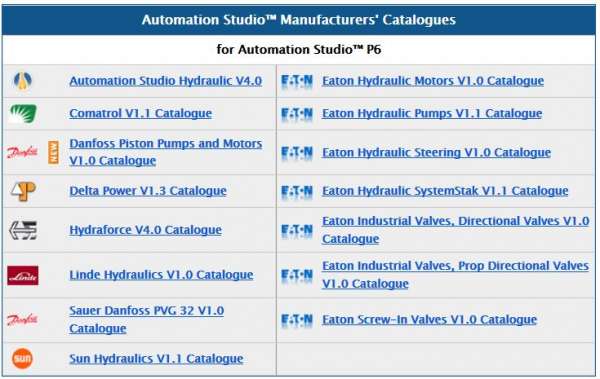Click the Hydraforce logo icon
600x379 pixels.
coord(23,230)
